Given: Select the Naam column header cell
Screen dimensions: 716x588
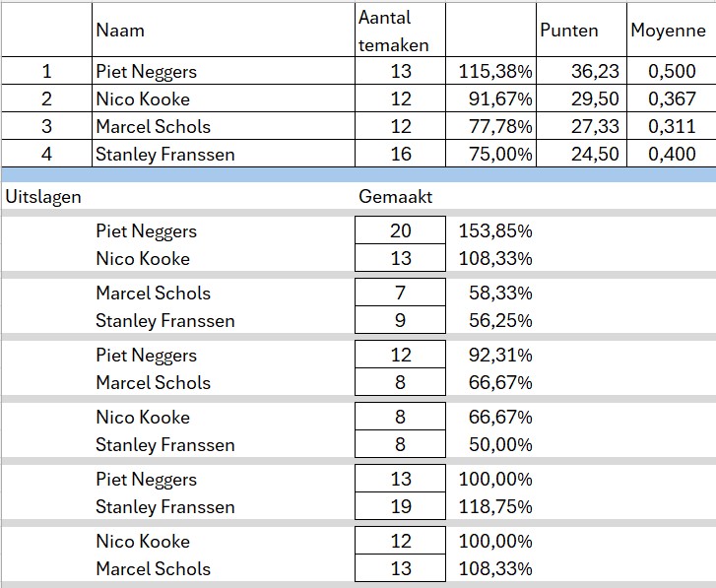Looking at the screenshot, I should 120,31.
